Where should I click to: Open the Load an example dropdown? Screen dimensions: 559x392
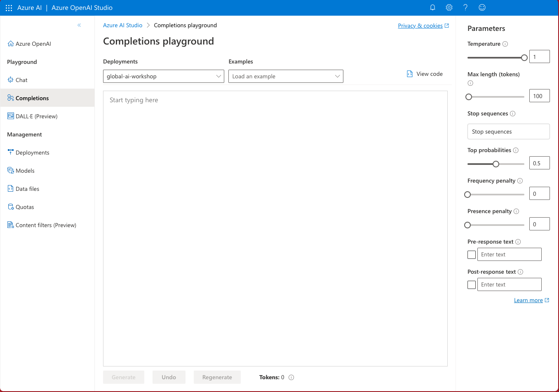coord(286,76)
